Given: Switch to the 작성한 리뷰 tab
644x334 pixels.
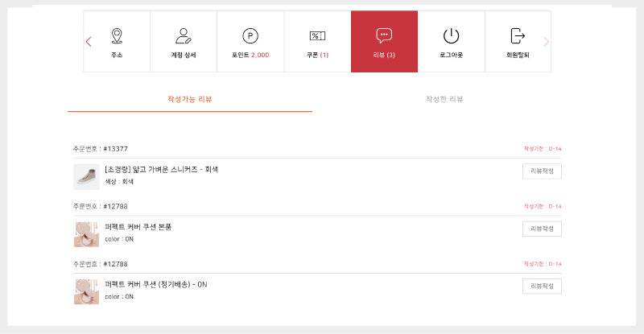Looking at the screenshot, I should click(x=444, y=99).
